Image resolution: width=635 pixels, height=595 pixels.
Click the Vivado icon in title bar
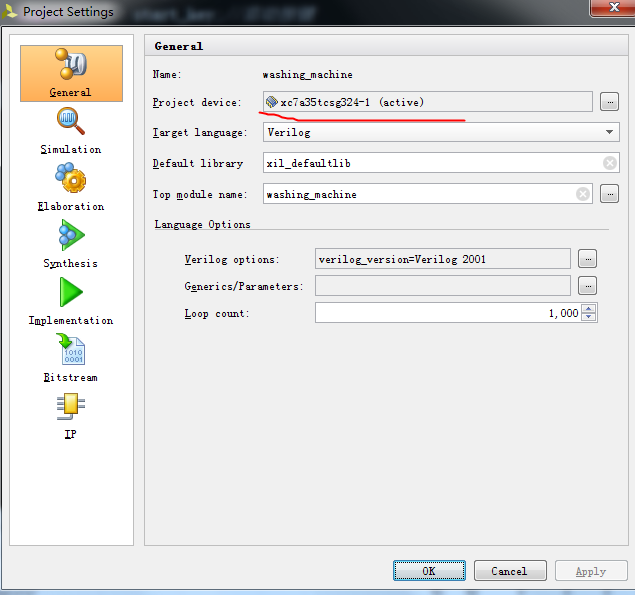pos(9,11)
